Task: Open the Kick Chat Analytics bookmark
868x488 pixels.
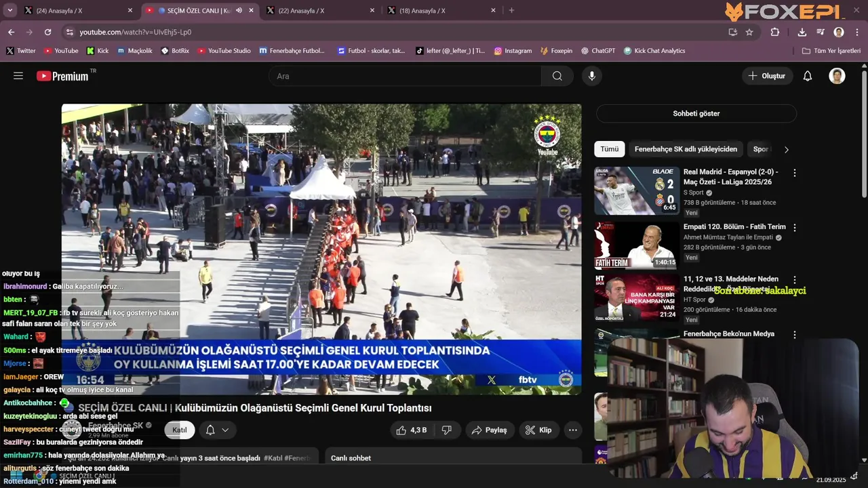Action: pyautogui.click(x=654, y=51)
